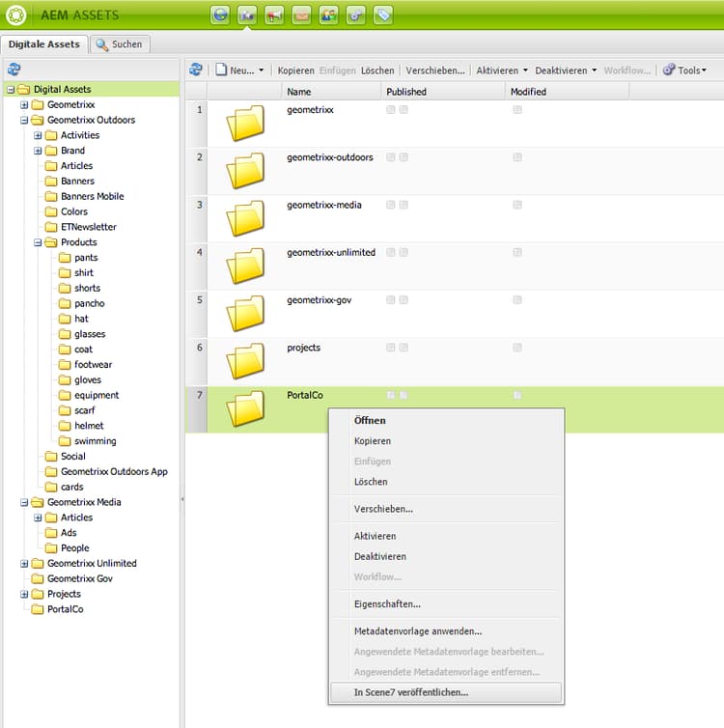Select the footwear folder in tree
The height and width of the screenshot is (728, 724).
pyautogui.click(x=93, y=364)
